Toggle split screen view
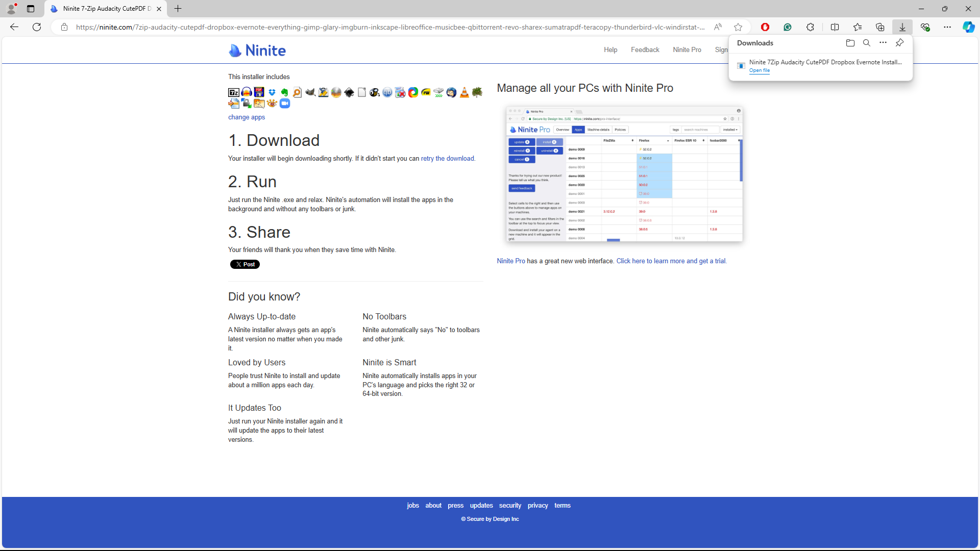The image size is (980, 551). tap(835, 27)
